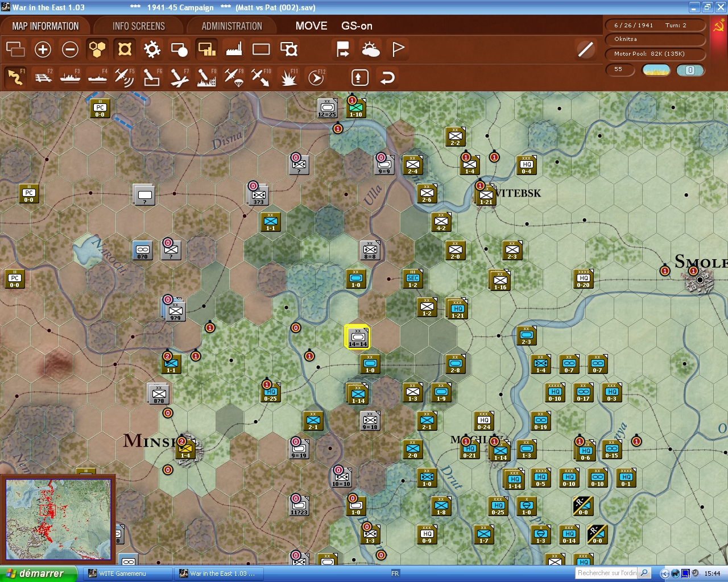Click the boxed up-arrow toolbar icon
The width and height of the screenshot is (728, 582).
point(359,77)
